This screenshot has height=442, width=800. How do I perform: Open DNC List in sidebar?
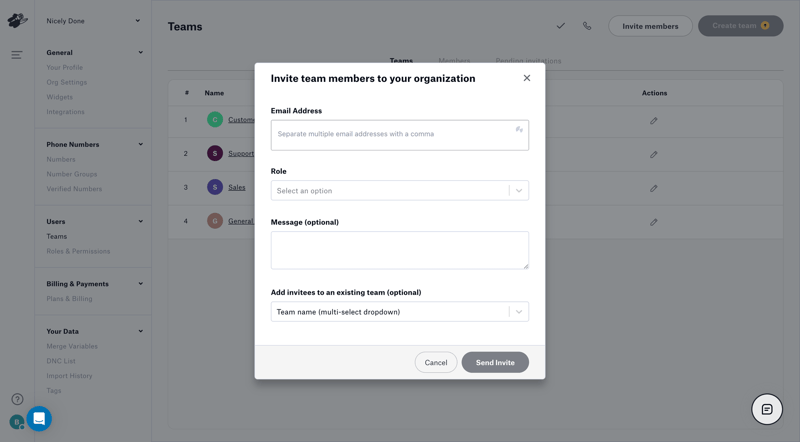[61, 361]
